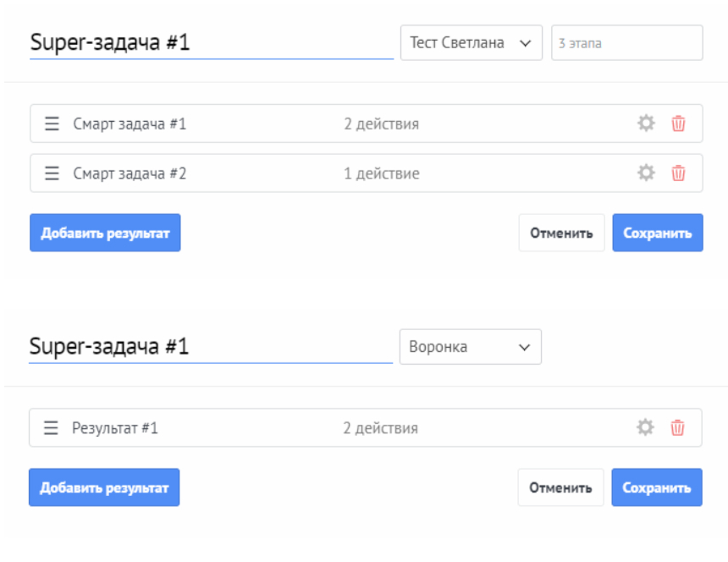The image size is (728, 562).
Task: Click the upper Отменить button
Action: click(561, 233)
